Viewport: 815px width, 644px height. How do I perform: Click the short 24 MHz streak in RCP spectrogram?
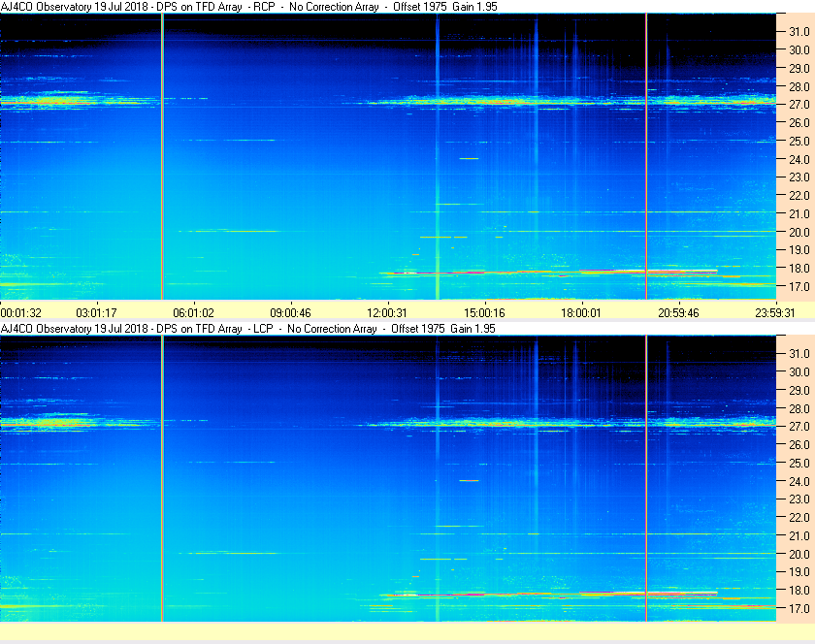tap(469, 158)
